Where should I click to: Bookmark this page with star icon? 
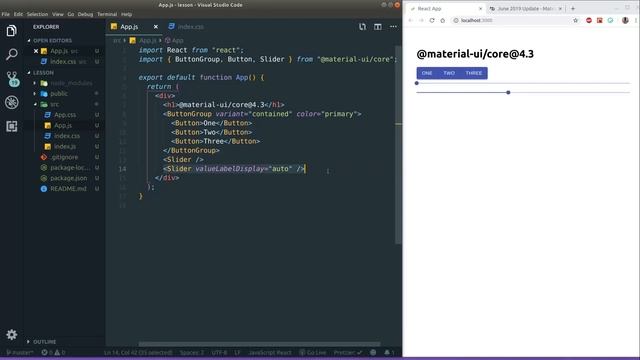click(x=576, y=20)
